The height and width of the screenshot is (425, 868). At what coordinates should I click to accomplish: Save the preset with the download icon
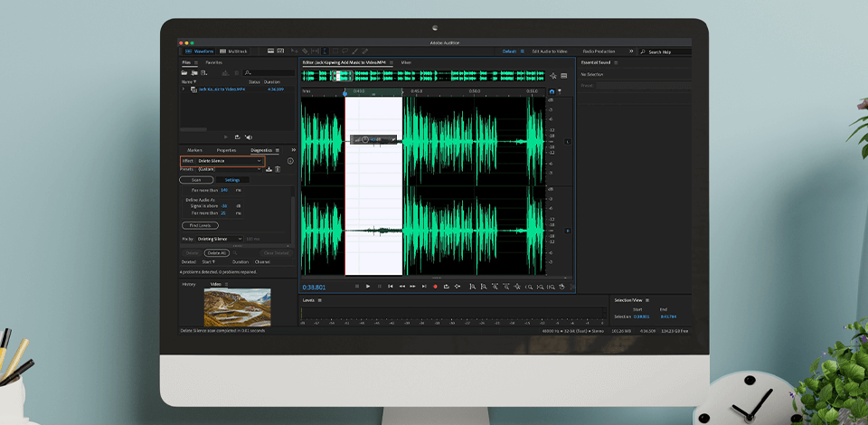[269, 169]
